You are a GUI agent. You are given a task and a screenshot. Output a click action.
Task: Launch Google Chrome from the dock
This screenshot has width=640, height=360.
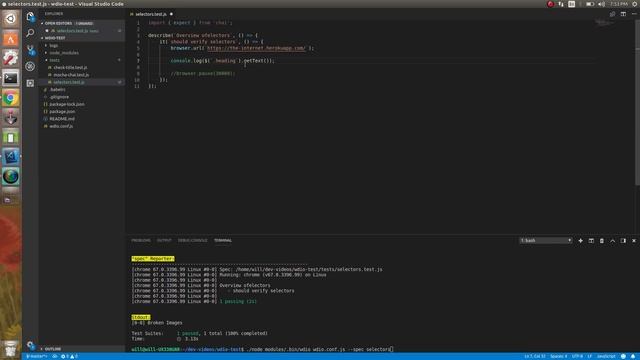coord(11,98)
